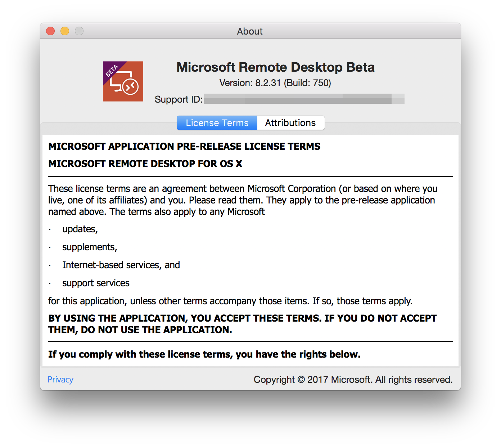Click the 'Version: 8.2.31 (Build: 750)' text
Screen dimensions: 501x448
[x=275, y=83]
